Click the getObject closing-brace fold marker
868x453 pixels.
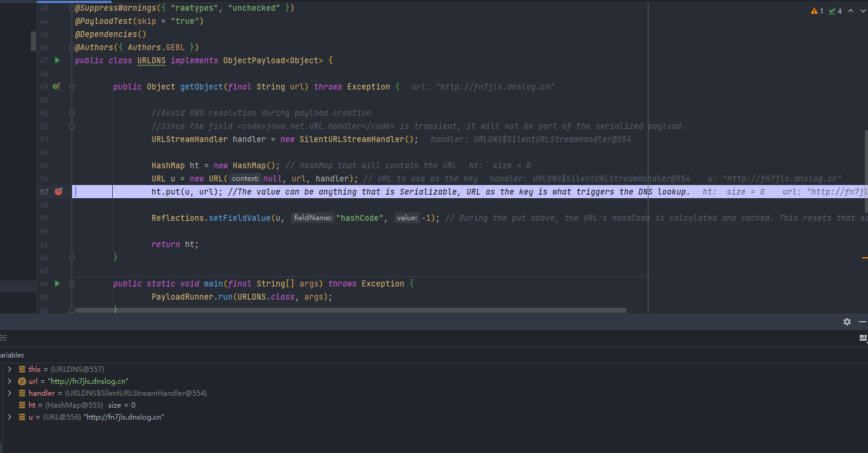[72, 257]
